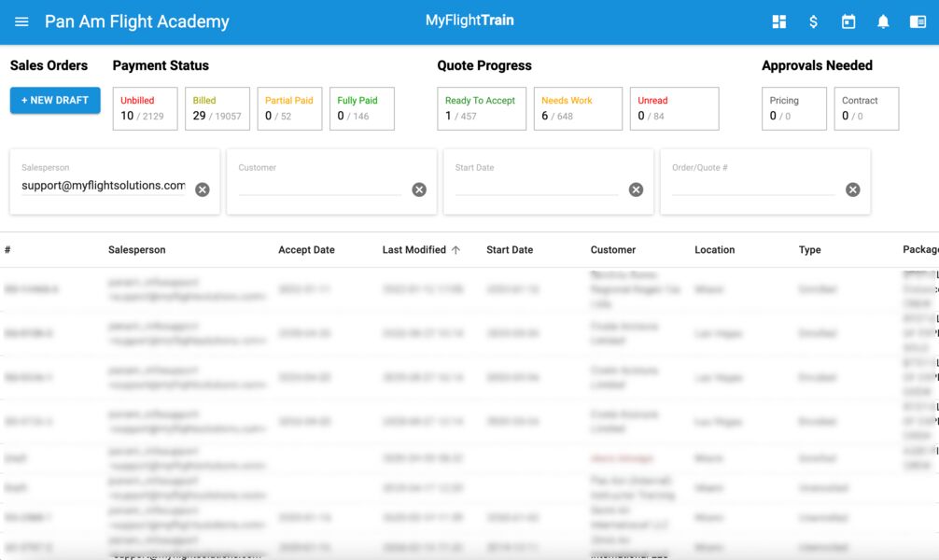939x560 pixels.
Task: Clear the Start Date filter
Action: point(636,189)
